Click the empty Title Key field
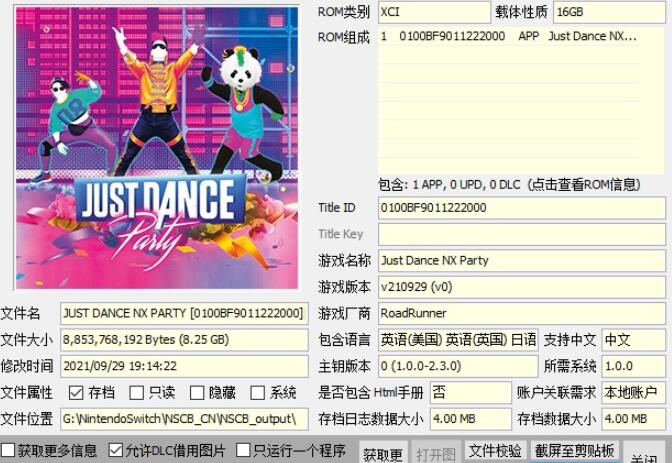Image resolution: width=672 pixels, height=463 pixels. coord(522,234)
